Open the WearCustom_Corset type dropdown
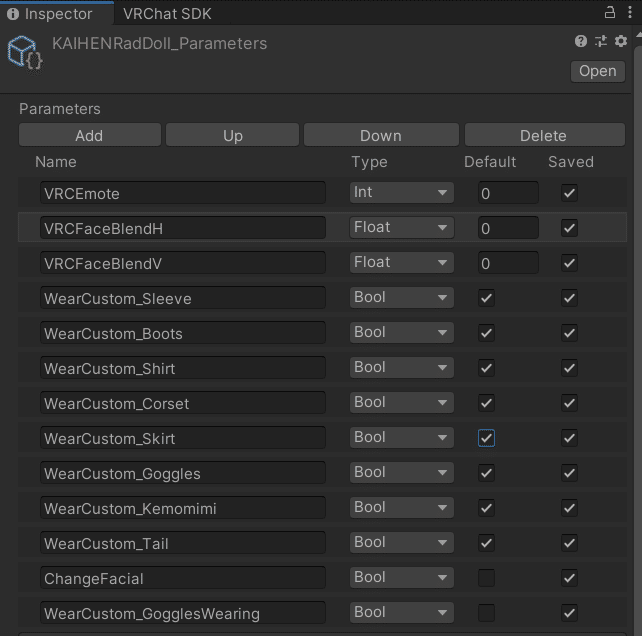The width and height of the screenshot is (642, 636). coord(401,403)
